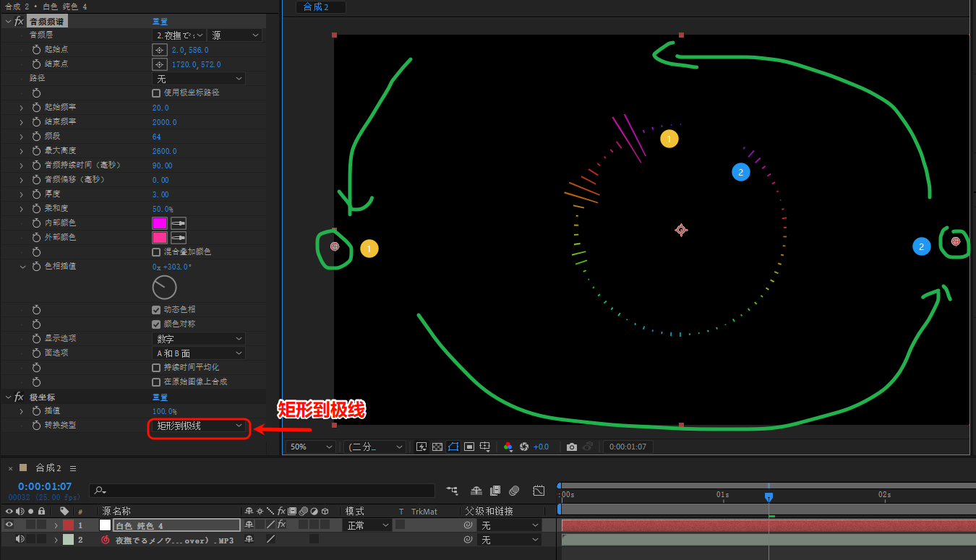976x560 pixels.
Task: Open the graph editor
Action: tap(539, 491)
